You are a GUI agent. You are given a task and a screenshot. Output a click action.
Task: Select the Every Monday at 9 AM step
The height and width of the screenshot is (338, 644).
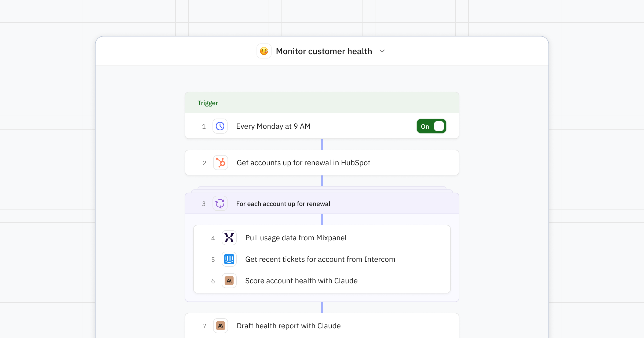(322, 126)
